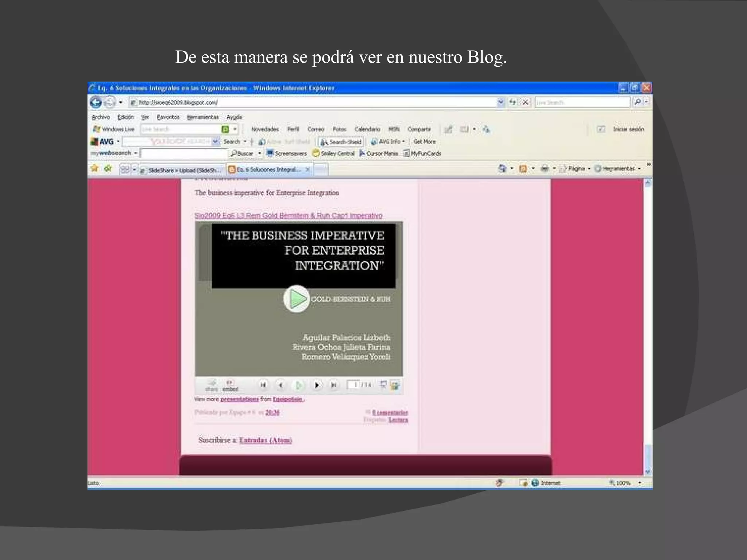Open the Página dropdown menu
This screenshot has height=560, width=747.
tap(575, 168)
